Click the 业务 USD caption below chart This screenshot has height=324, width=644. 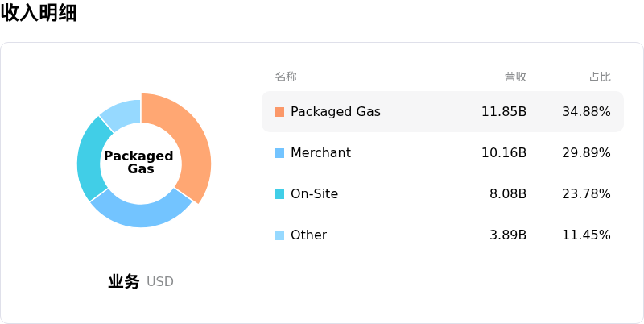(141, 281)
